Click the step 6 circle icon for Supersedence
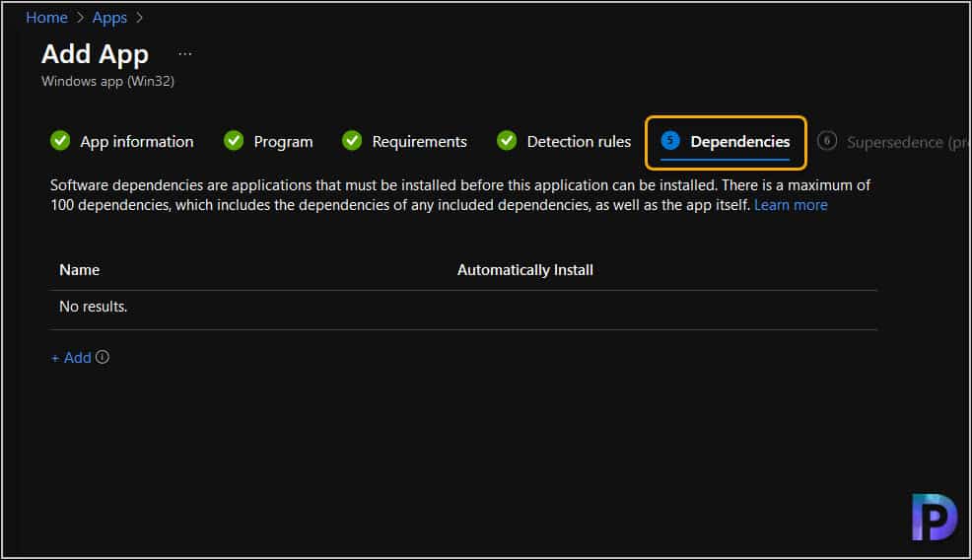The height and width of the screenshot is (560, 972). pyautogui.click(x=827, y=141)
